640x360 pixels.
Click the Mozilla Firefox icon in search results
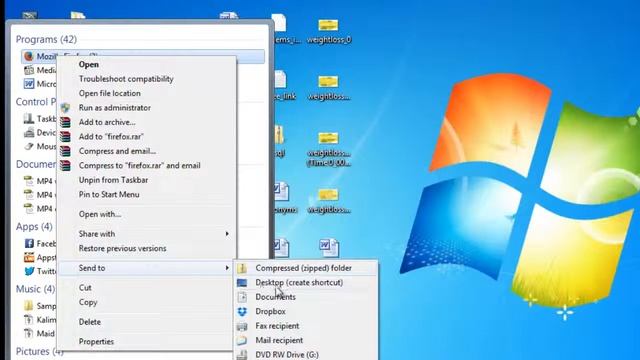point(29,56)
